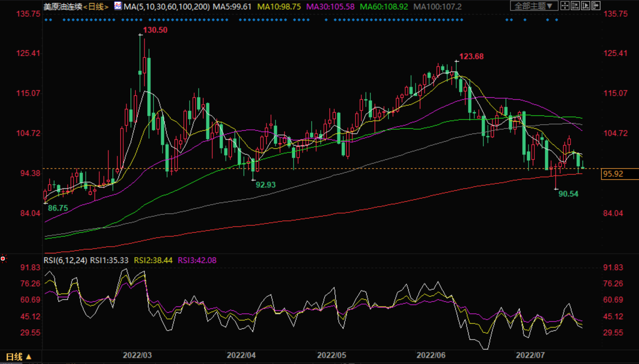This screenshot has width=639, height=364.
Task: Select the MA10 yellow legend value
Action: click(x=279, y=7)
